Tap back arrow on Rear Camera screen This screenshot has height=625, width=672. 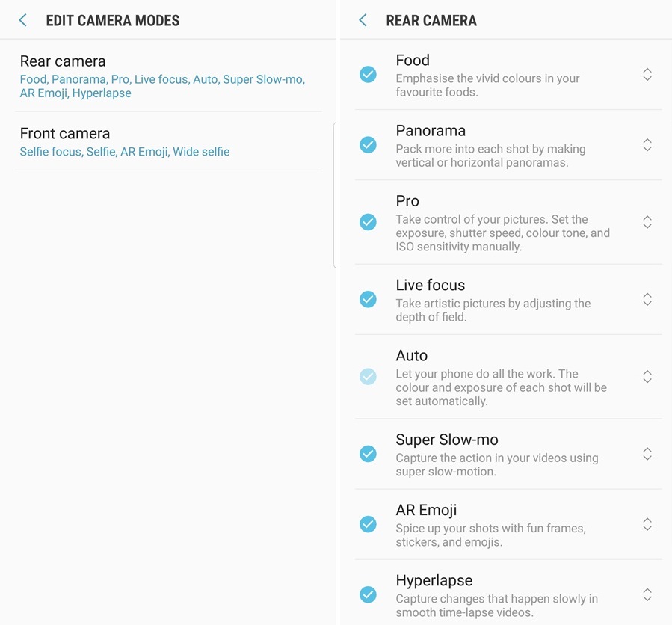pyautogui.click(x=363, y=20)
